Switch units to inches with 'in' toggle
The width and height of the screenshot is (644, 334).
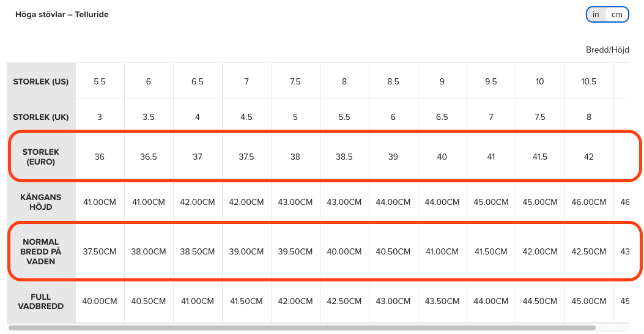(596, 14)
